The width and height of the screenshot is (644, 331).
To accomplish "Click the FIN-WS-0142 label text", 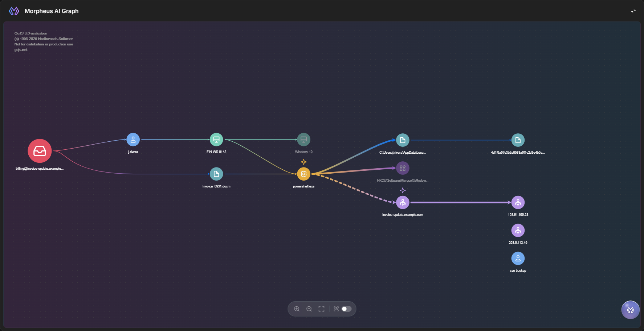I will coord(216,152).
